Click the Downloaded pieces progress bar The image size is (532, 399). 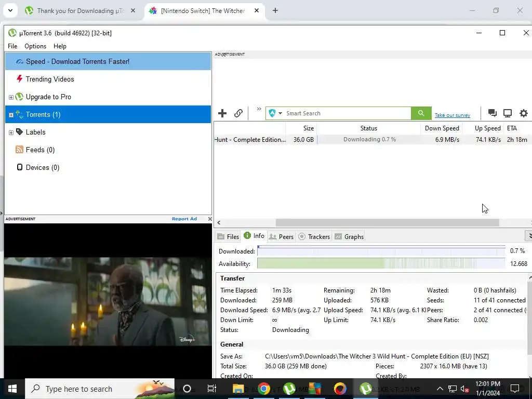click(x=381, y=251)
